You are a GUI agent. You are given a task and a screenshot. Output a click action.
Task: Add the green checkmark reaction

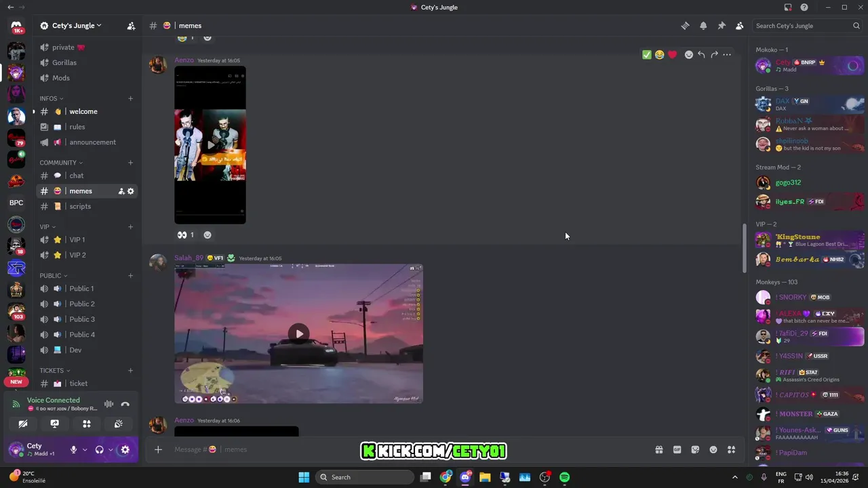(x=647, y=55)
